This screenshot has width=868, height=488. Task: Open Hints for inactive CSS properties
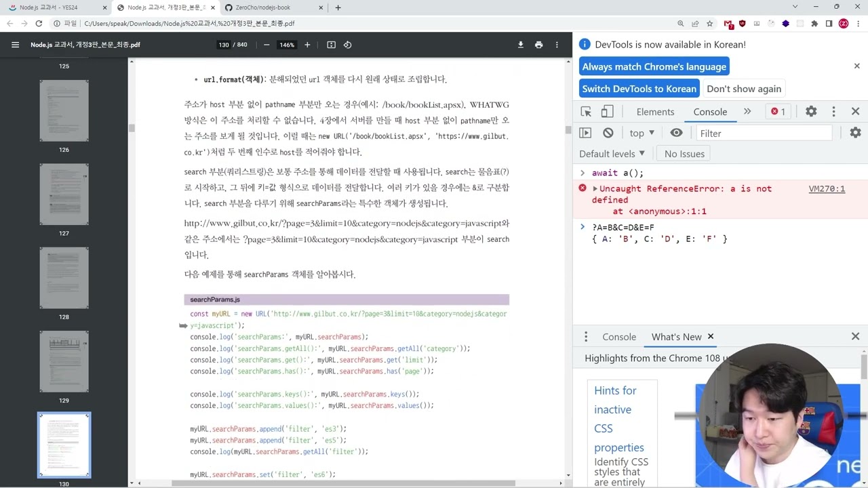pos(618,419)
